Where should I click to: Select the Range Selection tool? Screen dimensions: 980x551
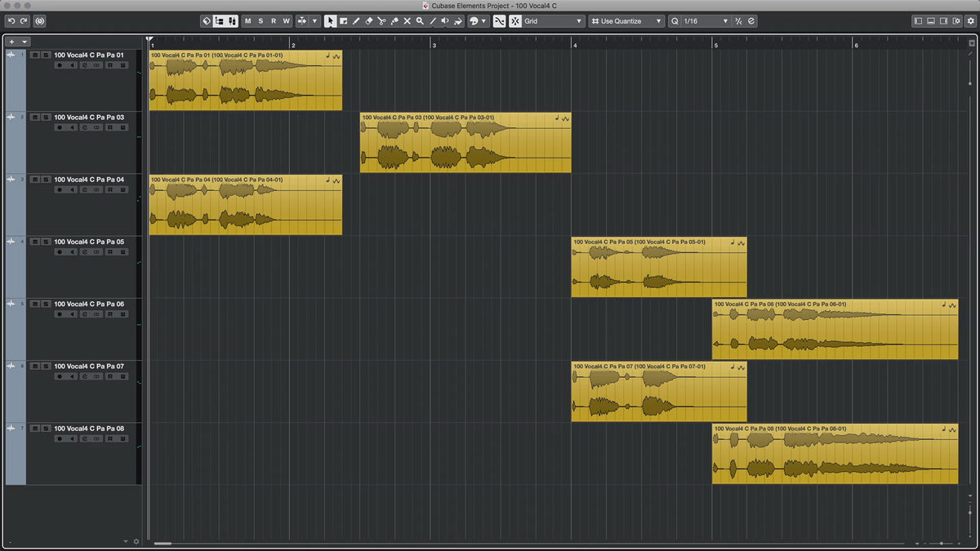(343, 21)
